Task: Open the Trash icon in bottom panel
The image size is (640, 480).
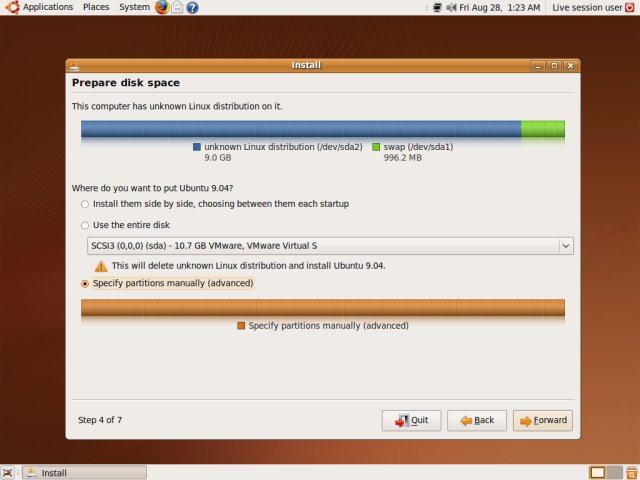Action: pos(632,473)
